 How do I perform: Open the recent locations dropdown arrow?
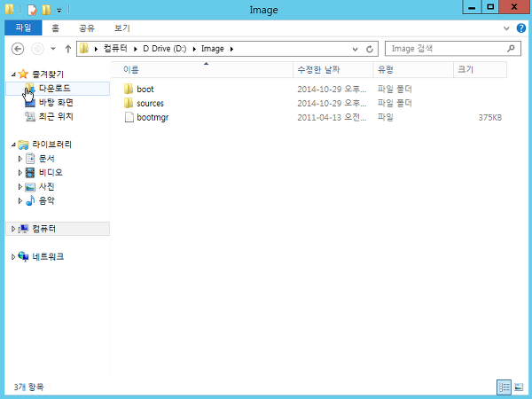53,49
